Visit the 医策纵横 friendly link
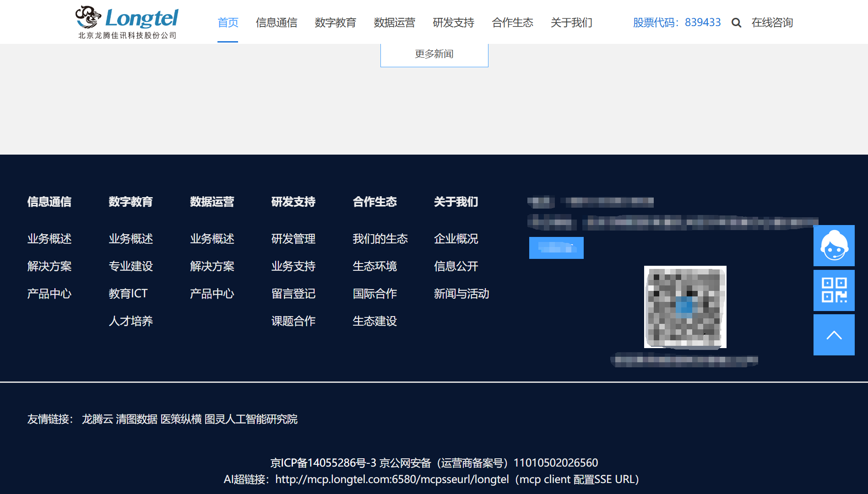The width and height of the screenshot is (868, 494). point(181,419)
